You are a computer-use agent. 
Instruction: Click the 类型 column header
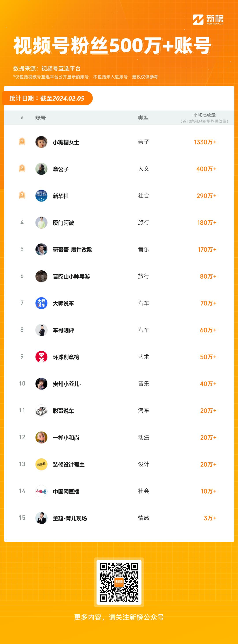click(x=143, y=118)
